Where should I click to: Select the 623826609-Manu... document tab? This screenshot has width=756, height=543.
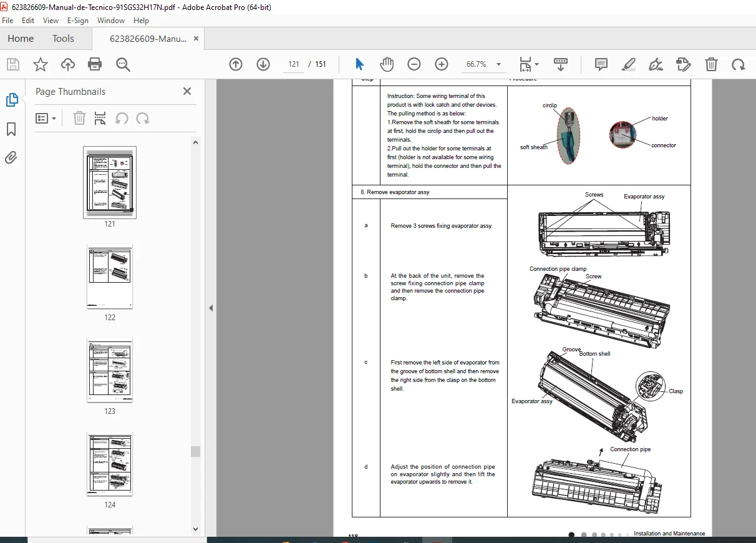(148, 39)
